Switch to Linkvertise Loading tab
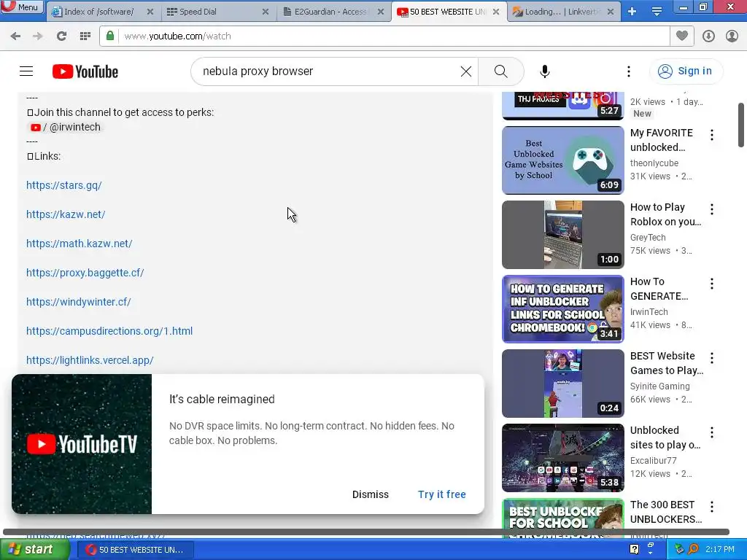Screen dimensions: 747x560 pyautogui.click(x=562, y=12)
